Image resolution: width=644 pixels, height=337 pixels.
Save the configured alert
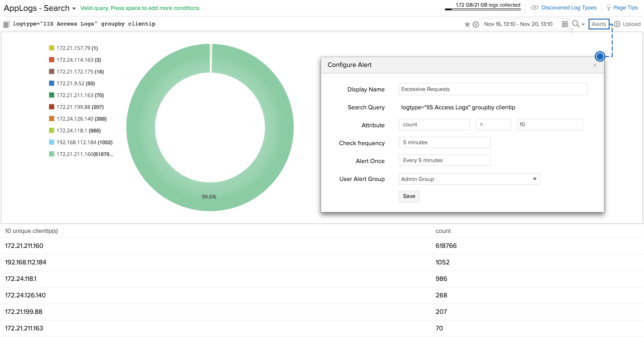click(x=409, y=196)
